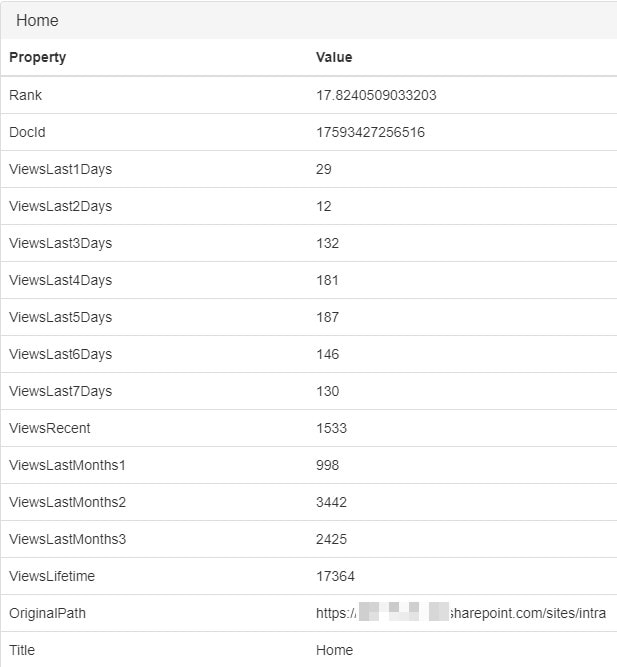Screen dimensions: 617x667
Task: Click the ViewsLifetime value 17364
Action: tap(335, 576)
